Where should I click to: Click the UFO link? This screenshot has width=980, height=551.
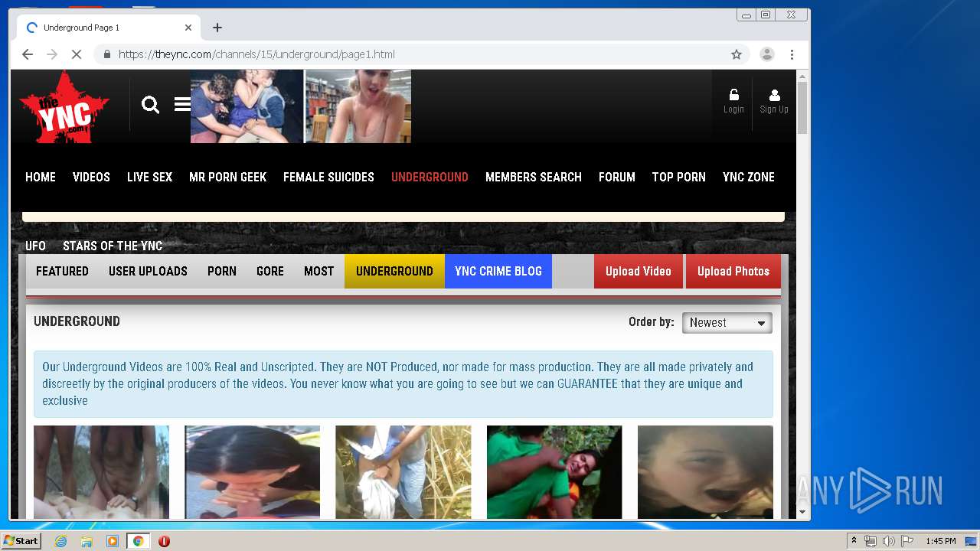coord(35,246)
